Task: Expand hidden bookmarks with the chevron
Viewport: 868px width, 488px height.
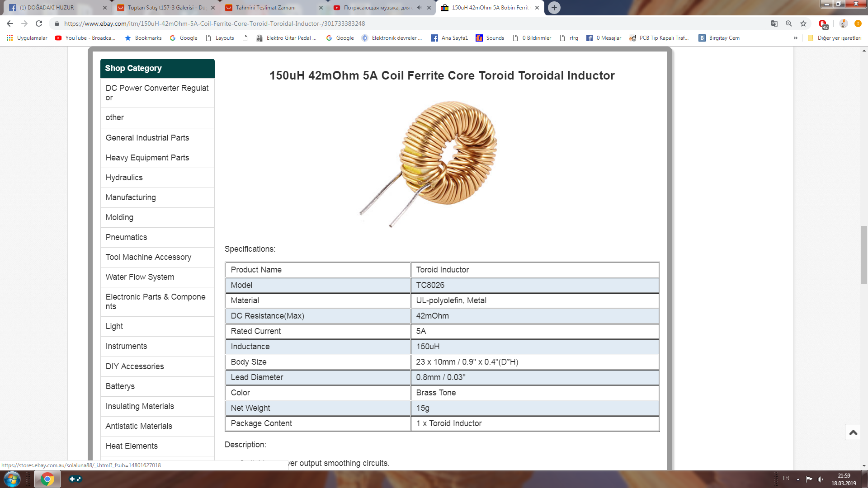Action: point(796,38)
